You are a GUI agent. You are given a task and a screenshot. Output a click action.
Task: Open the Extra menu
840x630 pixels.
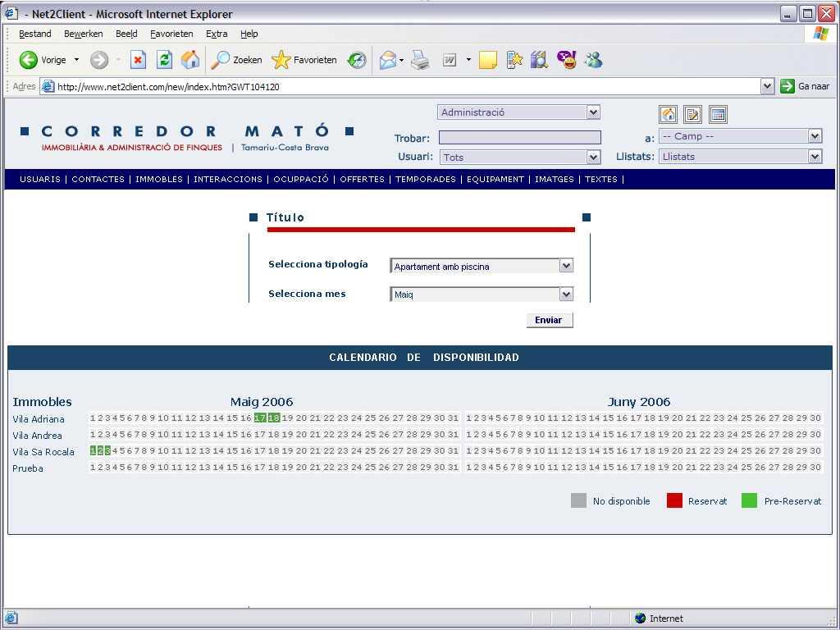(217, 34)
